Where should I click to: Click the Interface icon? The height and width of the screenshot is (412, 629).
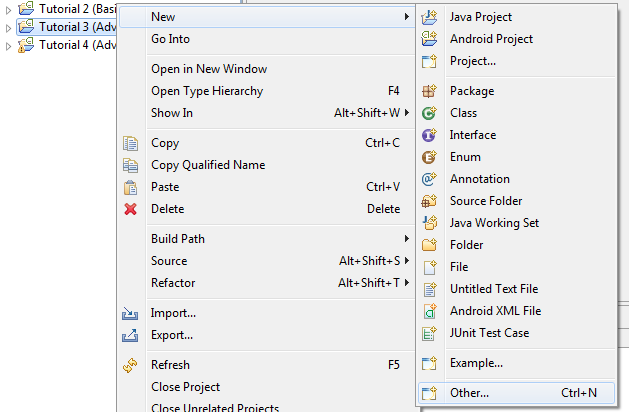coord(430,135)
